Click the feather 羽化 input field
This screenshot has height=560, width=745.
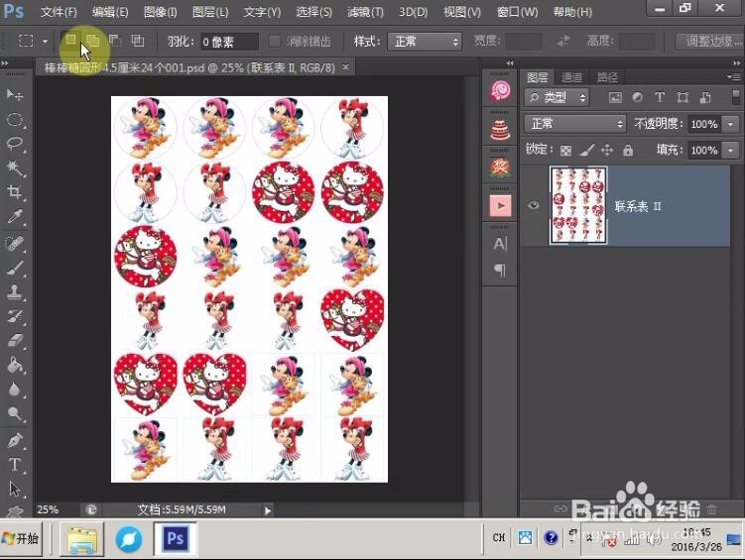pos(229,42)
